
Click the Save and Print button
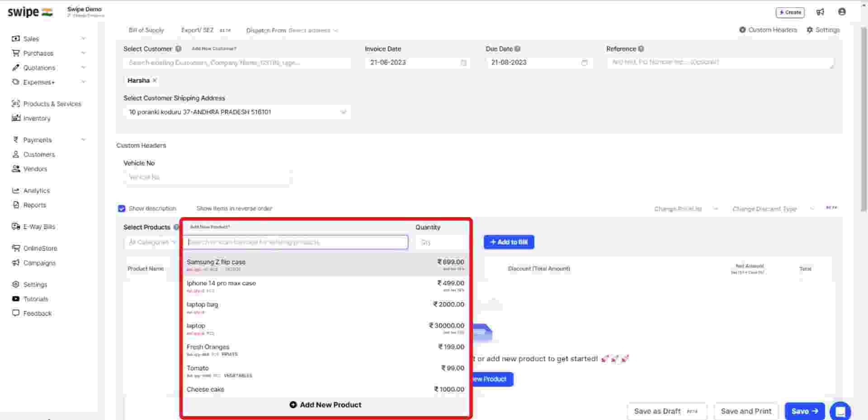(746, 411)
